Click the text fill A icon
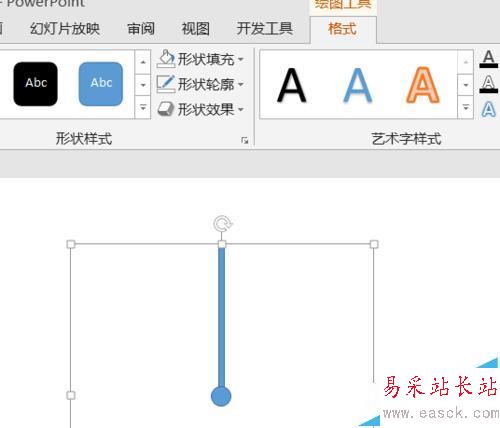The width and height of the screenshot is (500, 428). pos(489,59)
